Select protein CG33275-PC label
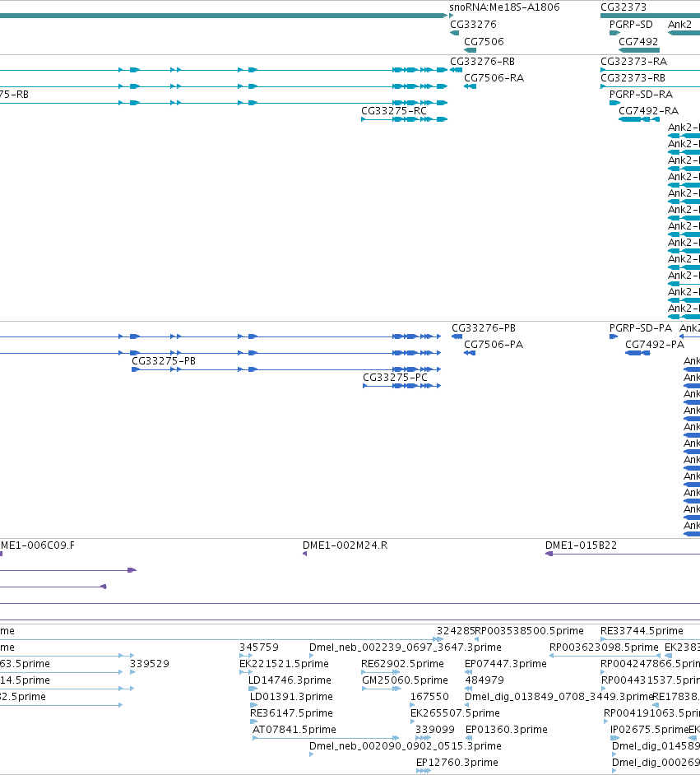Image resolution: width=700 pixels, height=775 pixels. [x=395, y=378]
